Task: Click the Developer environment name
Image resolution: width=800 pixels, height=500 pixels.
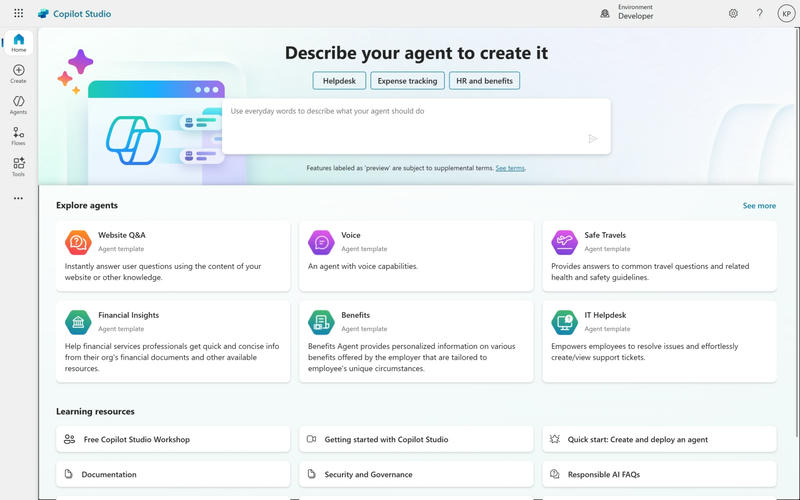Action: [x=636, y=16]
